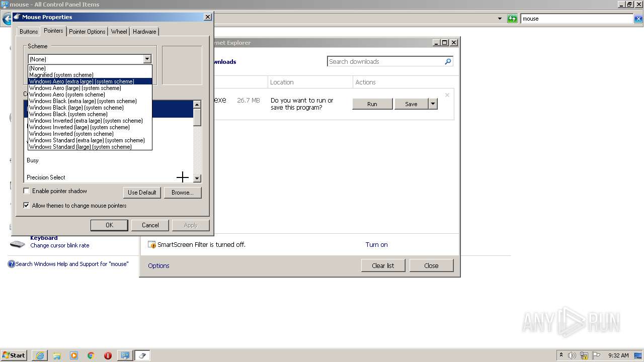Viewport: 644px width, 362px height.
Task: Confirm Mouse Properties with OK
Action: pyautogui.click(x=109, y=225)
